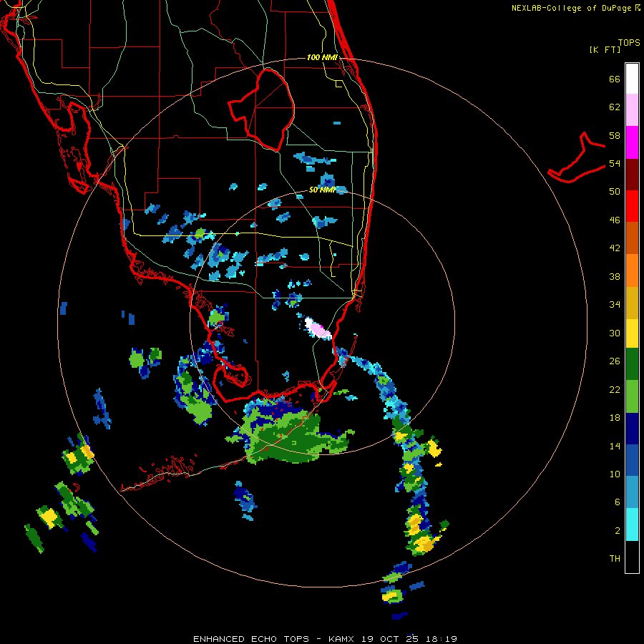This screenshot has height=644, width=644.
Task: Select the dark green legend swatch
Action: point(632,364)
